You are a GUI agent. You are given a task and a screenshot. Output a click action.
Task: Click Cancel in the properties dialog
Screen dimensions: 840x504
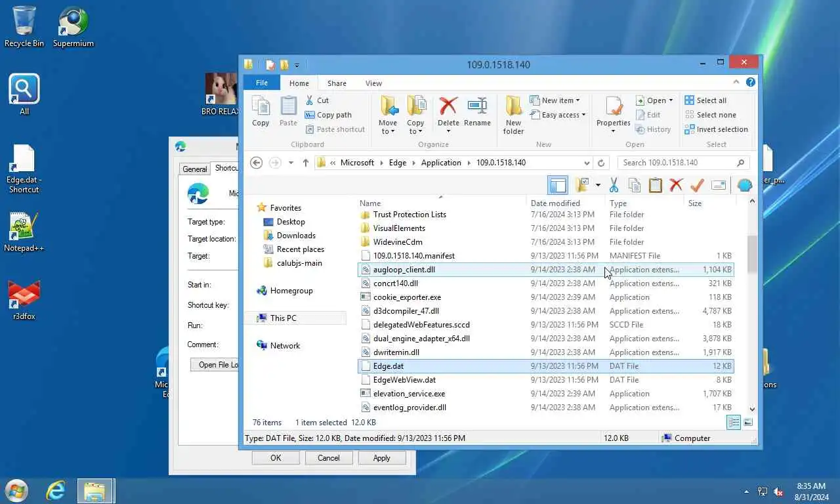[329, 458]
